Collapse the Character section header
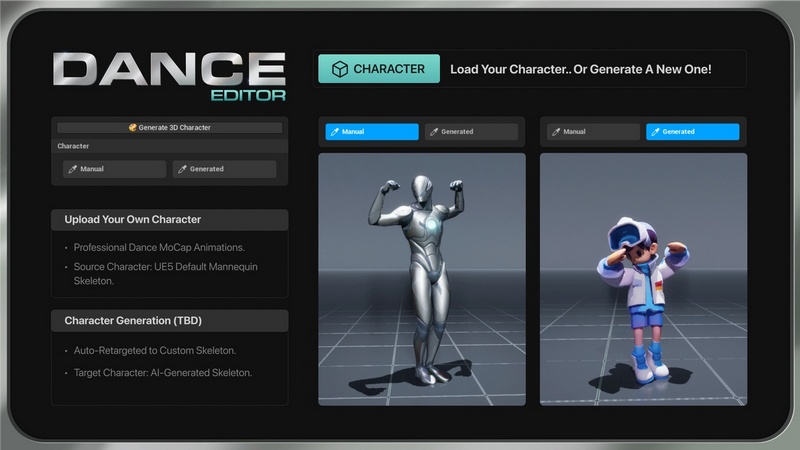Viewport: 800px width, 450px height. (169, 146)
